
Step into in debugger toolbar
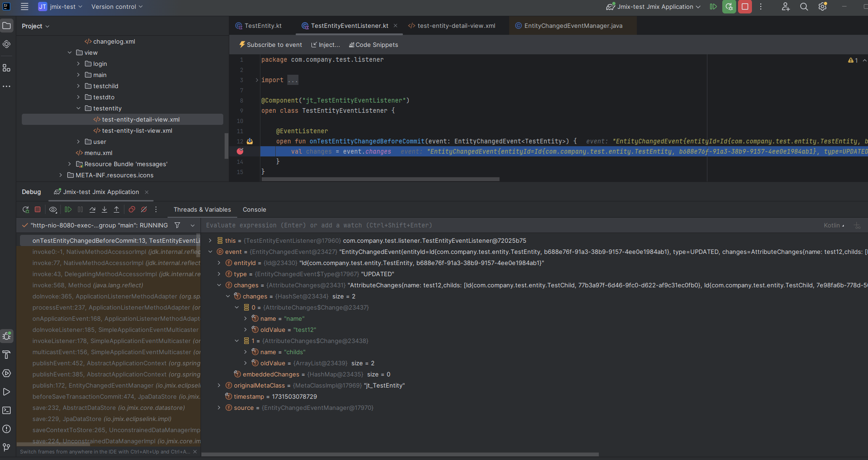[x=104, y=210]
